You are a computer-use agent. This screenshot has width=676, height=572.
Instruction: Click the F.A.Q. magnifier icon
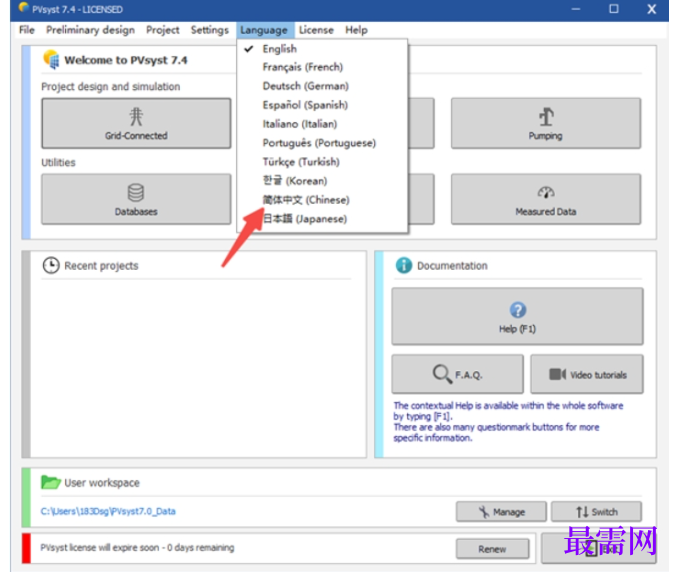[442, 374]
